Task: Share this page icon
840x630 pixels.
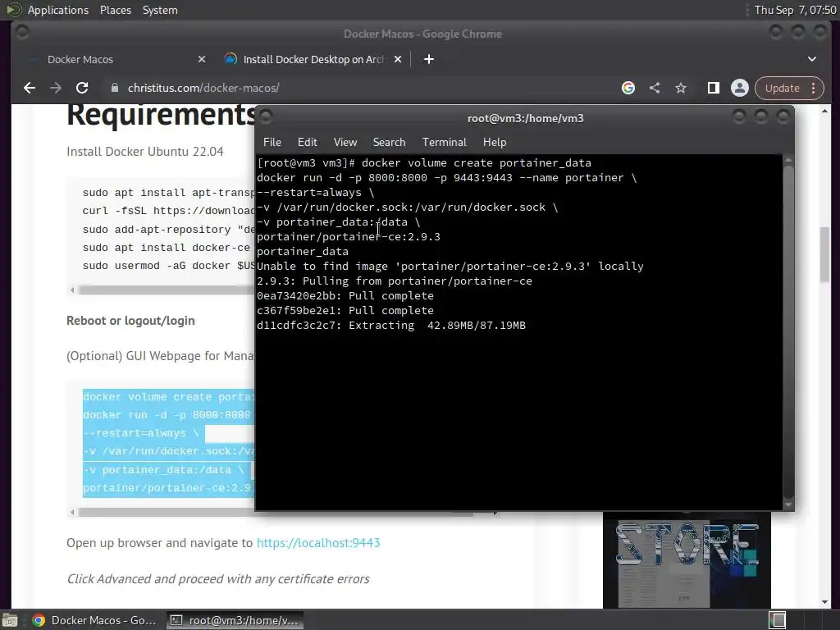Action: click(x=655, y=88)
